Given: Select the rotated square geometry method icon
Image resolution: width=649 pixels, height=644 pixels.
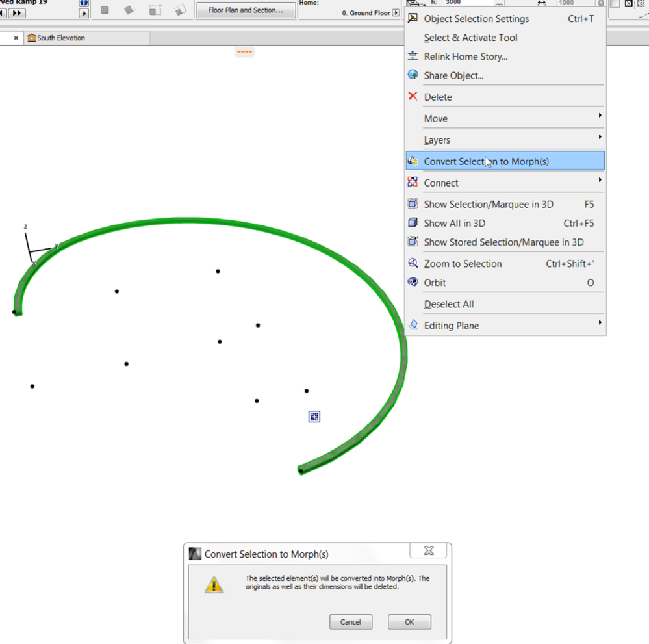Looking at the screenshot, I should [x=129, y=10].
